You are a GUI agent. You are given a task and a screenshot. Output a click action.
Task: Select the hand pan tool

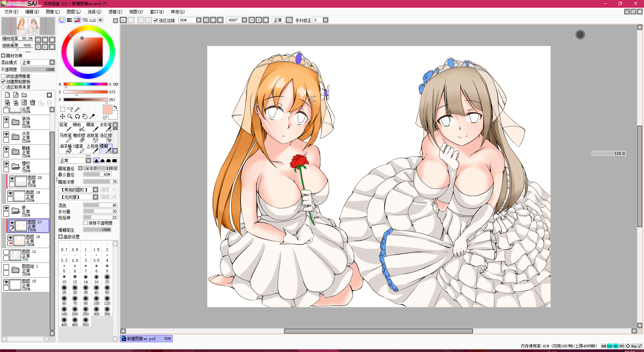[x=85, y=117]
